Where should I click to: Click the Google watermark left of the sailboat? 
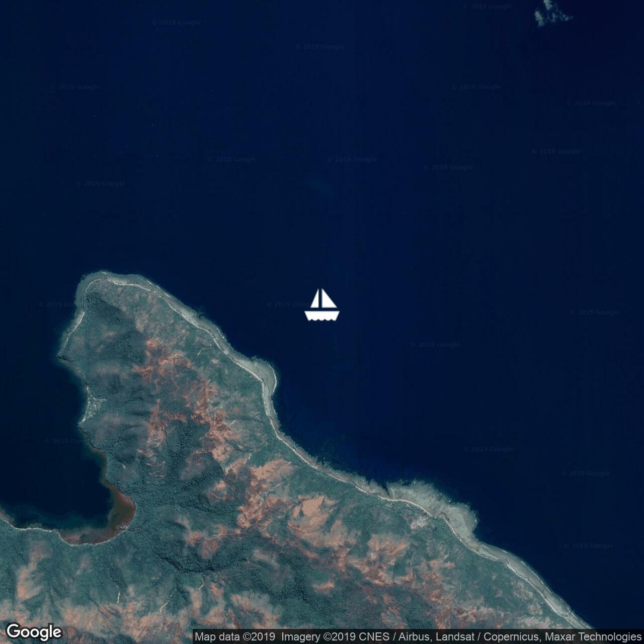(x=289, y=304)
